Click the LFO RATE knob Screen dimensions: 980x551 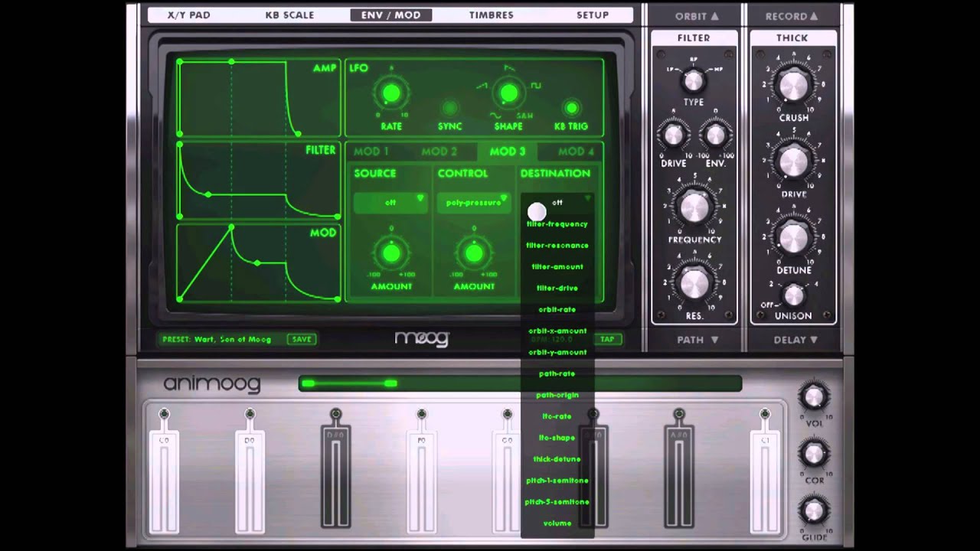[391, 94]
